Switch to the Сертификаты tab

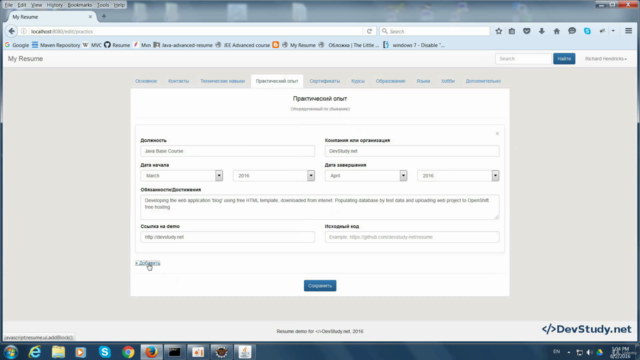click(x=324, y=81)
